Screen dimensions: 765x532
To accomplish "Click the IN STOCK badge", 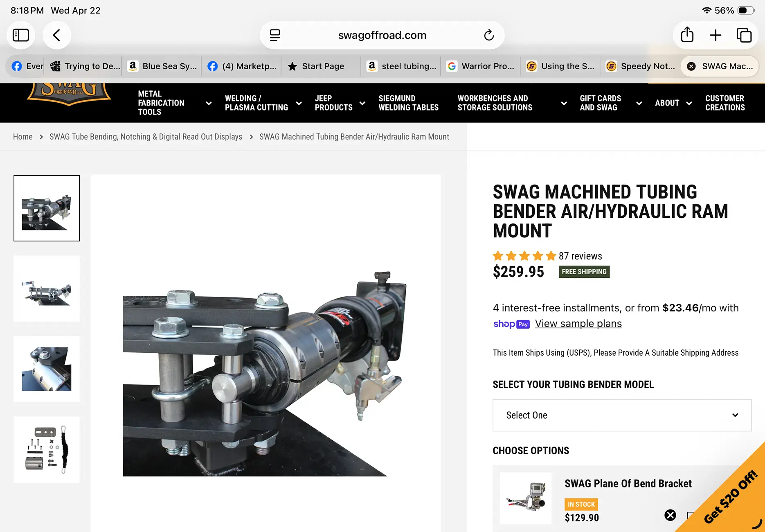I will [x=581, y=504].
